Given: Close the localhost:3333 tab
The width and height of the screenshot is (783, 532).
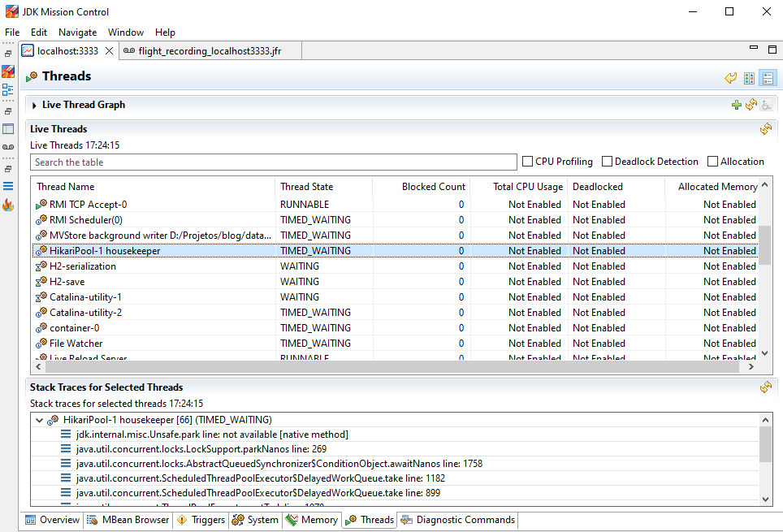Looking at the screenshot, I should click(110, 50).
